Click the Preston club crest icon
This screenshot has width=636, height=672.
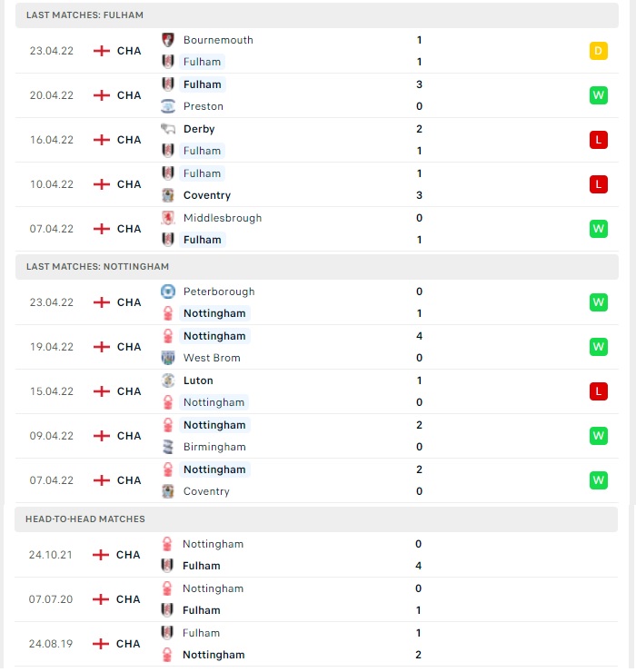[x=168, y=106]
